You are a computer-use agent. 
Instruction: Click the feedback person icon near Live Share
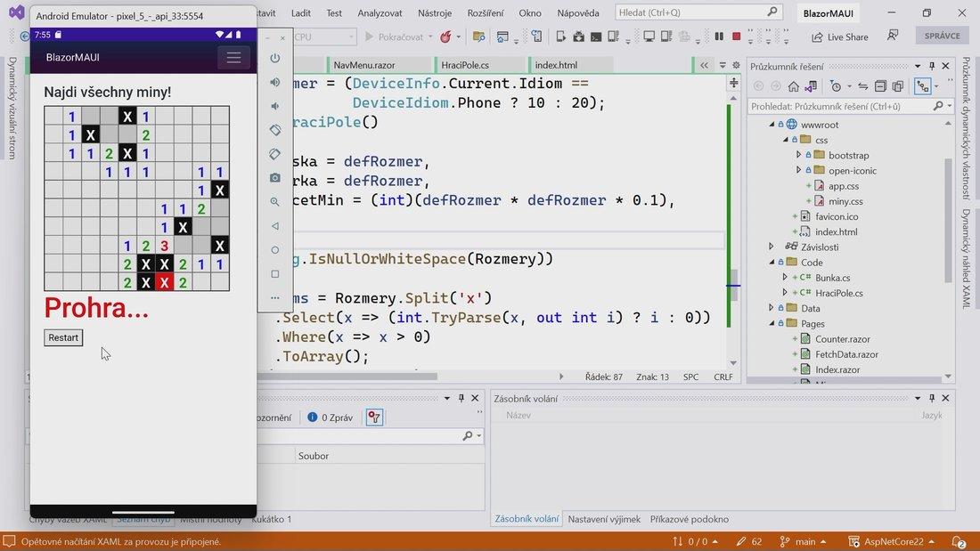tap(893, 36)
